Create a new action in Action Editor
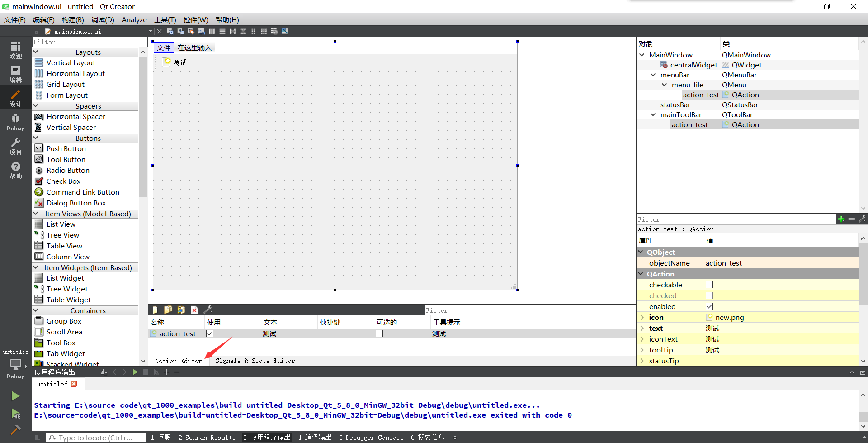 coord(155,310)
